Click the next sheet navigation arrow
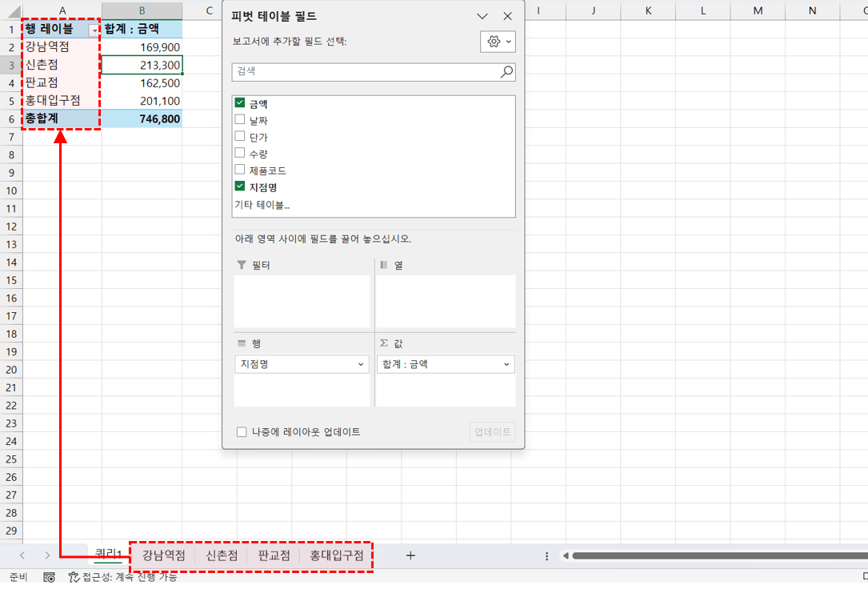Screen dimensions: 868x589 (x=46, y=555)
